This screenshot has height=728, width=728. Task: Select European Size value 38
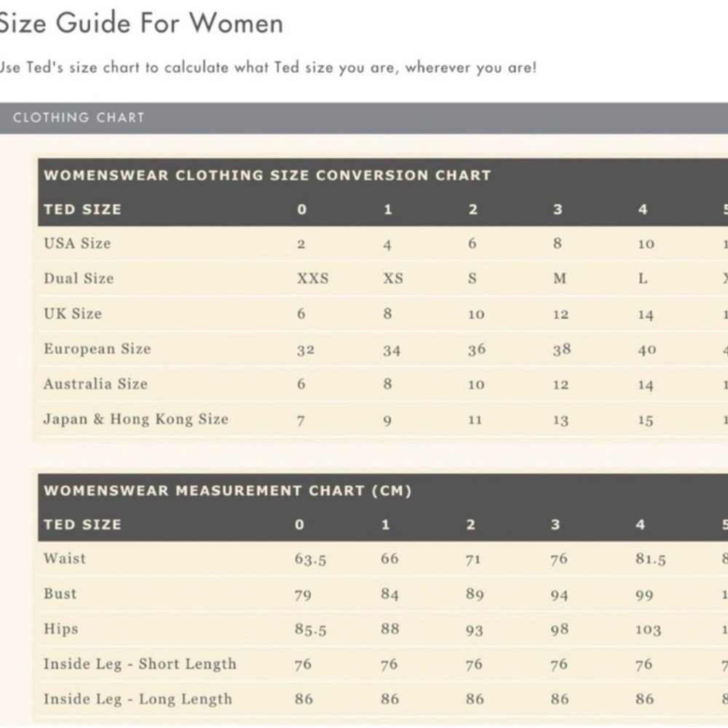pyautogui.click(x=561, y=349)
